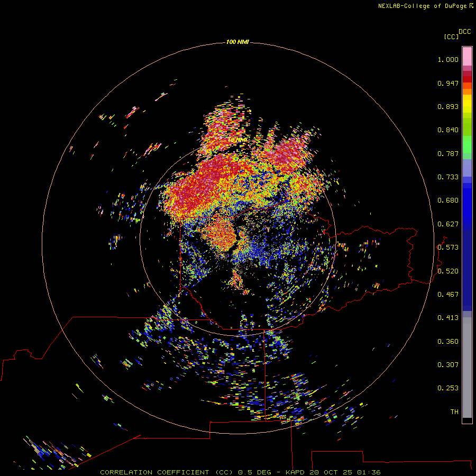The height and width of the screenshot is (476, 476).
Task: Click the DCC label above the color bar
Action: click(464, 32)
